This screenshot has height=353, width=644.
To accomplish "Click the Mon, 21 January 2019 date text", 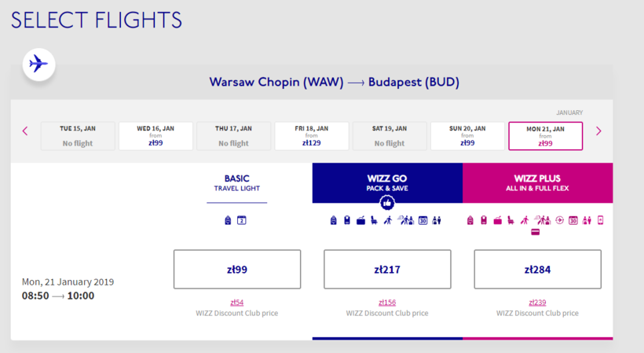I will [x=68, y=282].
